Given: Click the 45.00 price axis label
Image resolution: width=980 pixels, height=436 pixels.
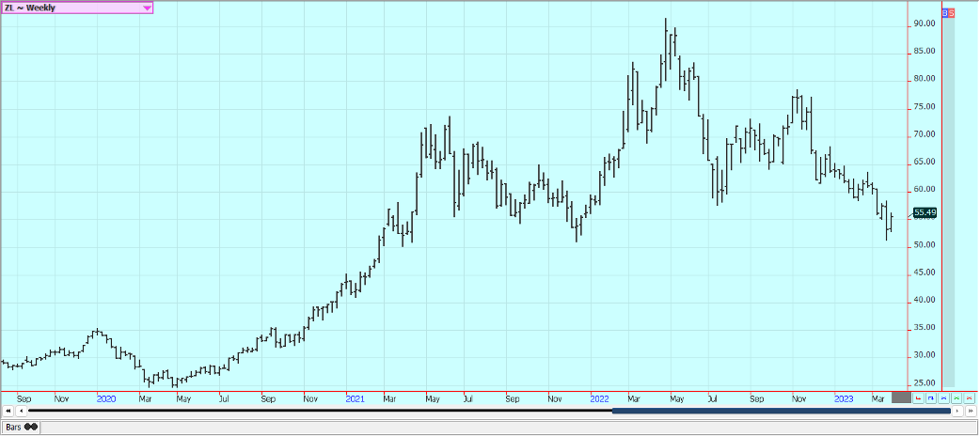Looking at the screenshot, I should pos(925,272).
